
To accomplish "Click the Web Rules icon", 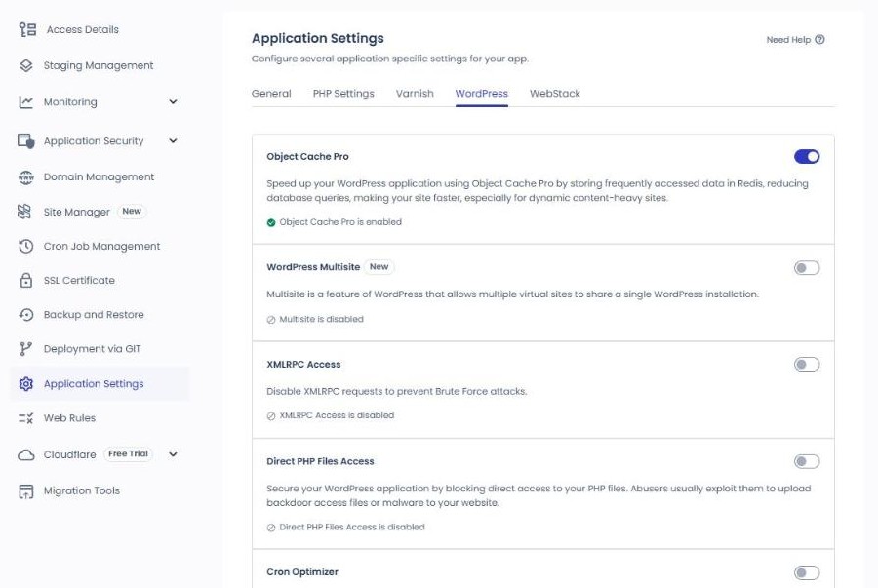I will click(x=26, y=418).
